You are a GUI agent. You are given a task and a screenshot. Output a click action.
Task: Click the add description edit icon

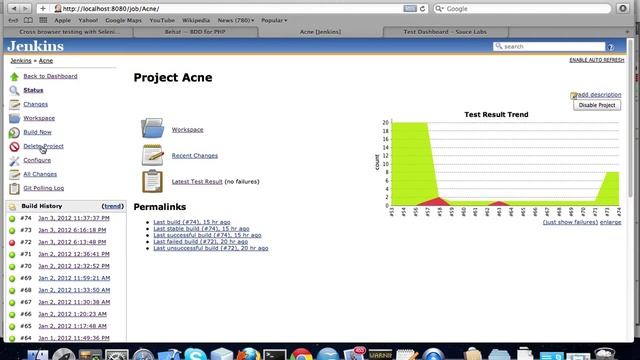(573, 96)
